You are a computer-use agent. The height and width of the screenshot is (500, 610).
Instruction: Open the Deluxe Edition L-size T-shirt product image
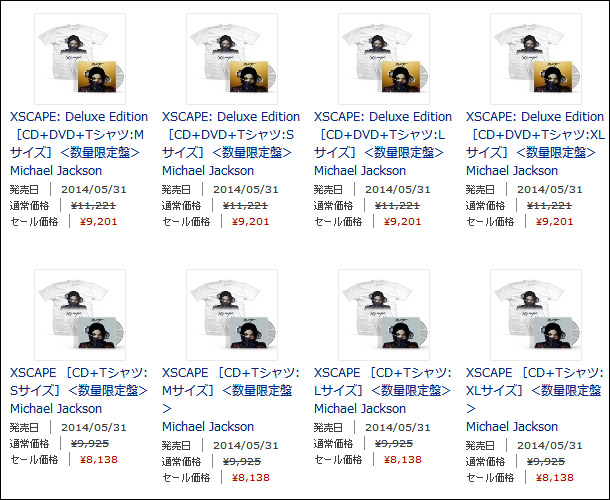pos(384,59)
